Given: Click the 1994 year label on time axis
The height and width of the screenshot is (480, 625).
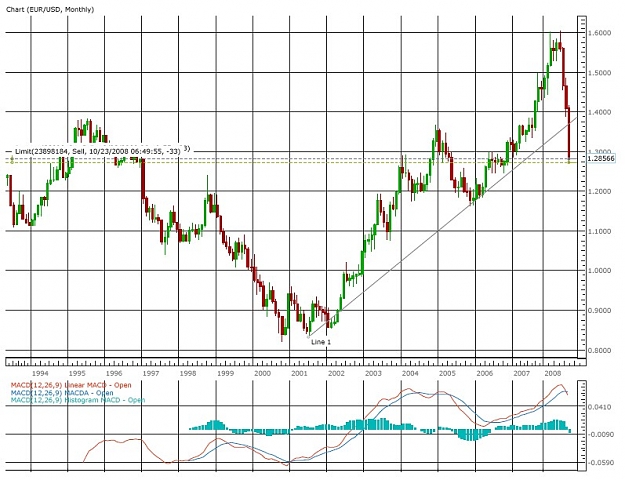Looking at the screenshot, I should pyautogui.click(x=40, y=374).
